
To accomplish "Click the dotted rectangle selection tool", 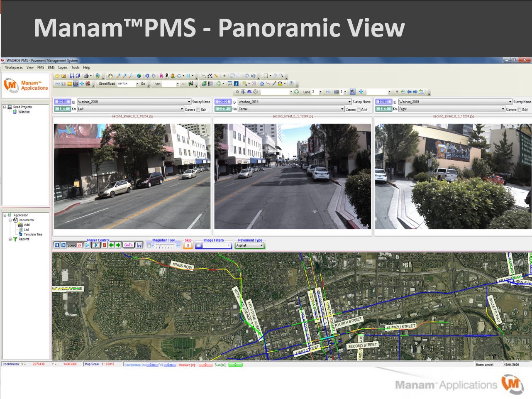I will click(x=266, y=76).
